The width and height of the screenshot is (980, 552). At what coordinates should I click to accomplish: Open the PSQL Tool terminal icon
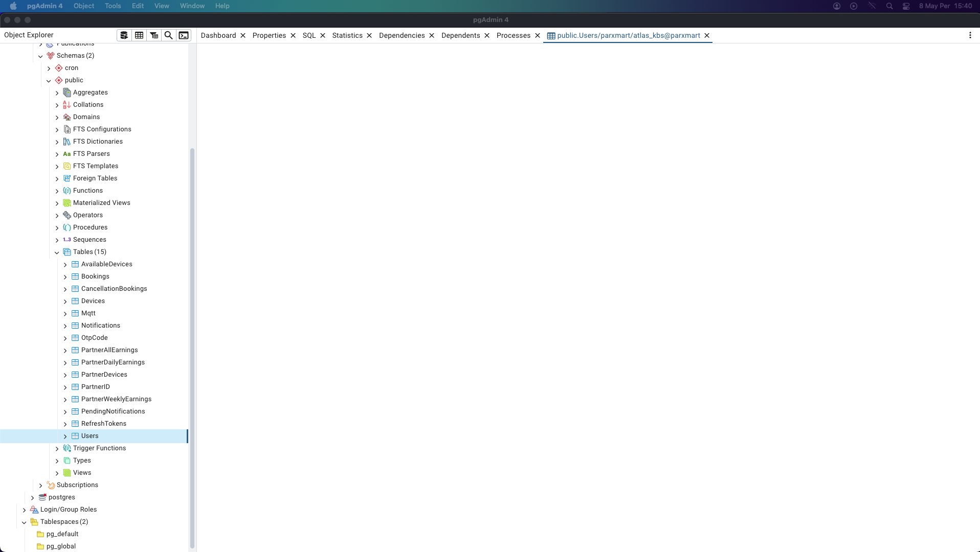tap(184, 35)
